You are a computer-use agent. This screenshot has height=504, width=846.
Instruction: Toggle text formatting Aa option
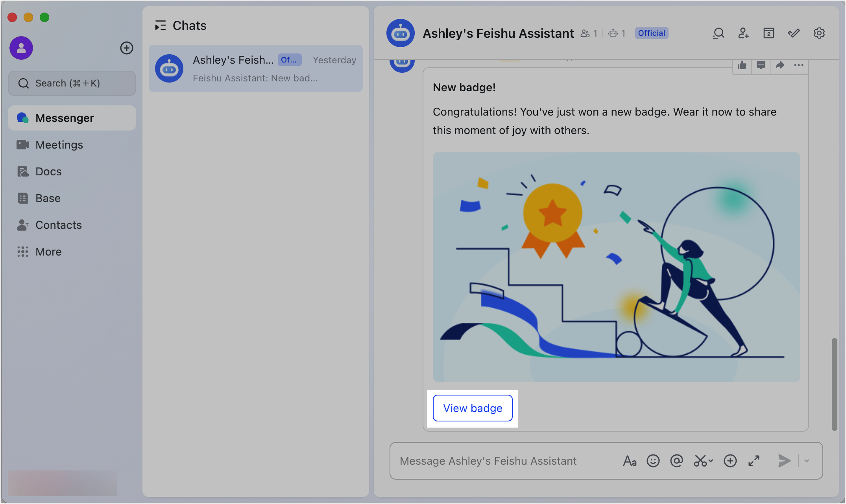630,461
